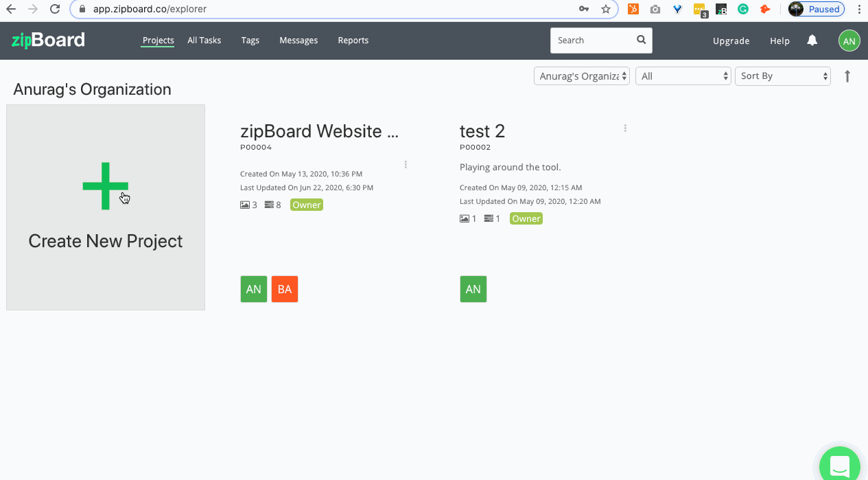Go back using the browser back arrow
The image size is (868, 480).
pos(11,10)
